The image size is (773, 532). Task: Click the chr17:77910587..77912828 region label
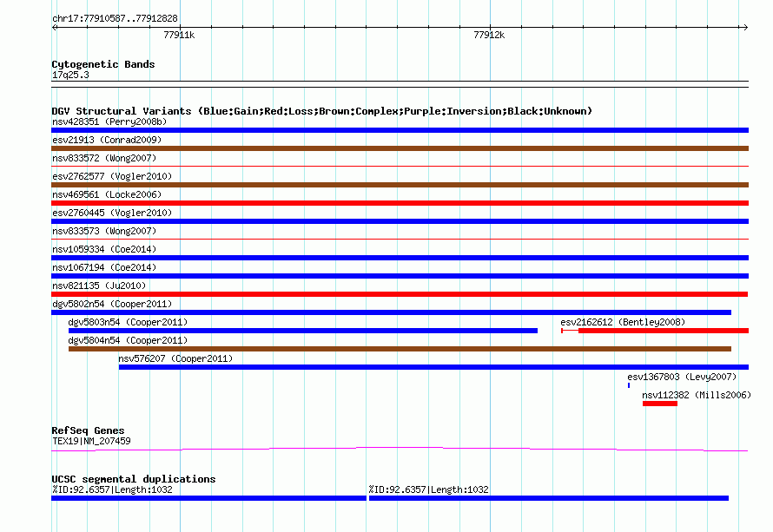(115, 18)
